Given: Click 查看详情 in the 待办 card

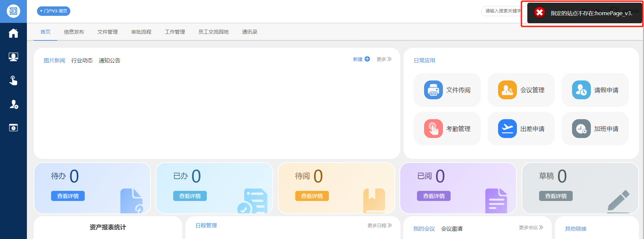Looking at the screenshot, I should click(x=68, y=196).
